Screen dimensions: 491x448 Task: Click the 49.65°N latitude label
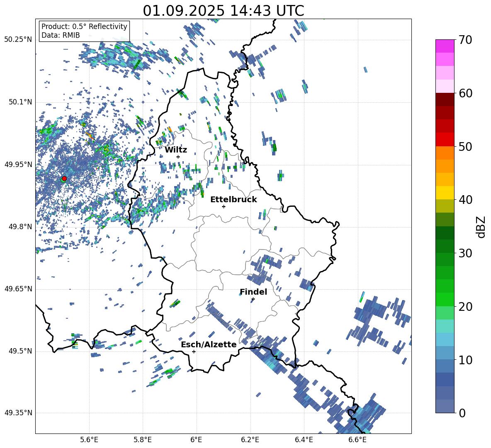point(18,288)
